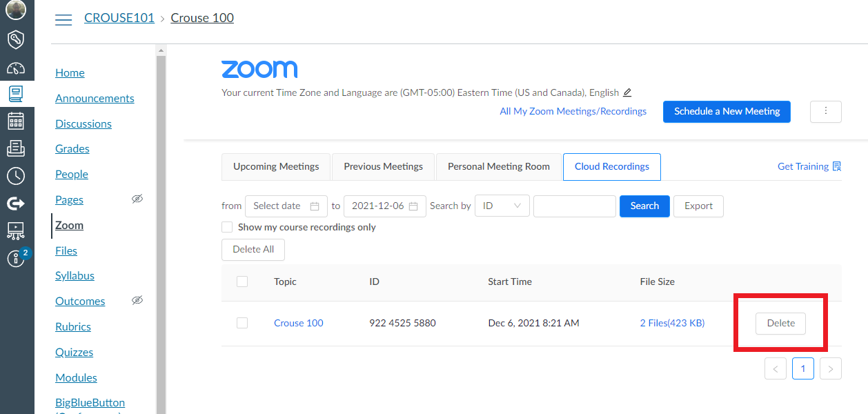Open Announcements in course navigation
This screenshot has height=414, width=868.
(95, 98)
